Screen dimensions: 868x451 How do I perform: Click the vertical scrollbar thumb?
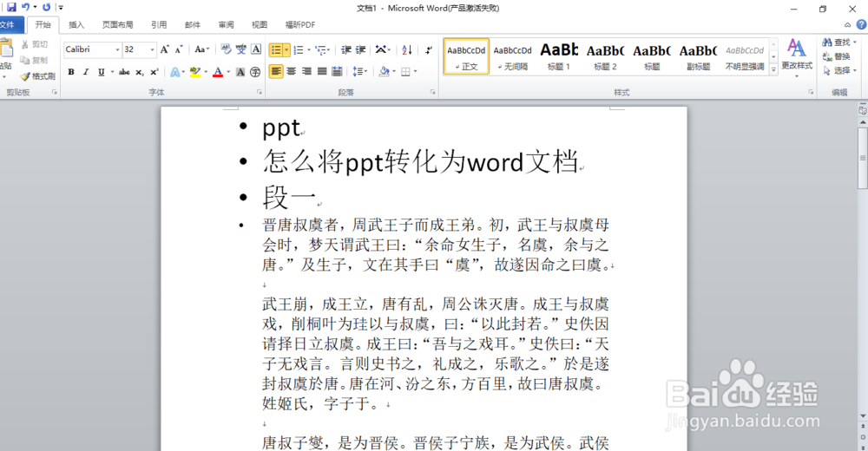tap(863, 158)
